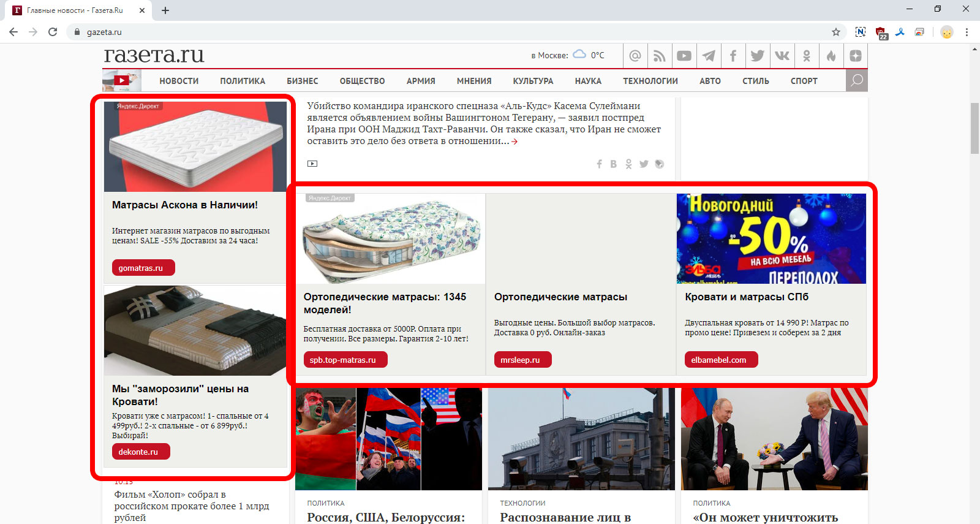This screenshot has width=980, height=524.
Task: Open the RSS feed icon
Action: click(660, 56)
